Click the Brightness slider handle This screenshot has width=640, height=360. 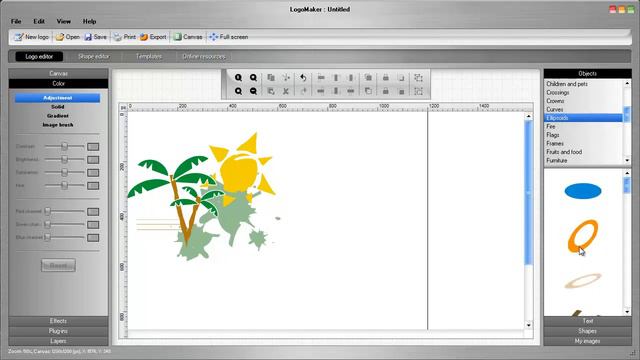pos(64,159)
